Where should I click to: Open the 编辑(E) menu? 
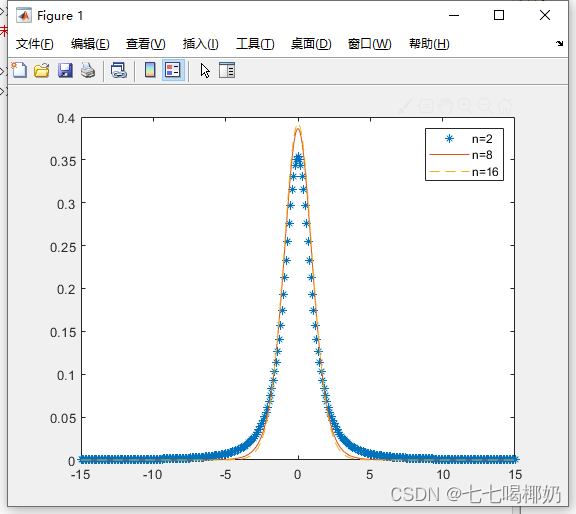[90, 44]
